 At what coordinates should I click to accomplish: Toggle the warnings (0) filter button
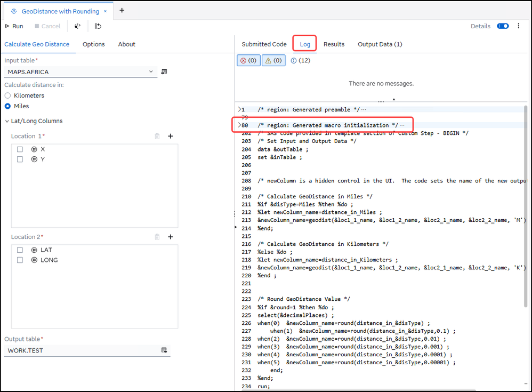(x=273, y=60)
